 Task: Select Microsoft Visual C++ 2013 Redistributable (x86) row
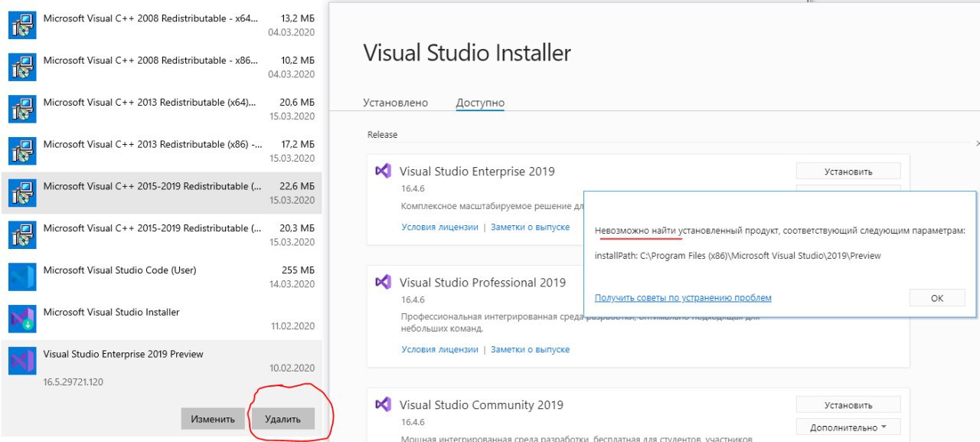click(x=161, y=151)
